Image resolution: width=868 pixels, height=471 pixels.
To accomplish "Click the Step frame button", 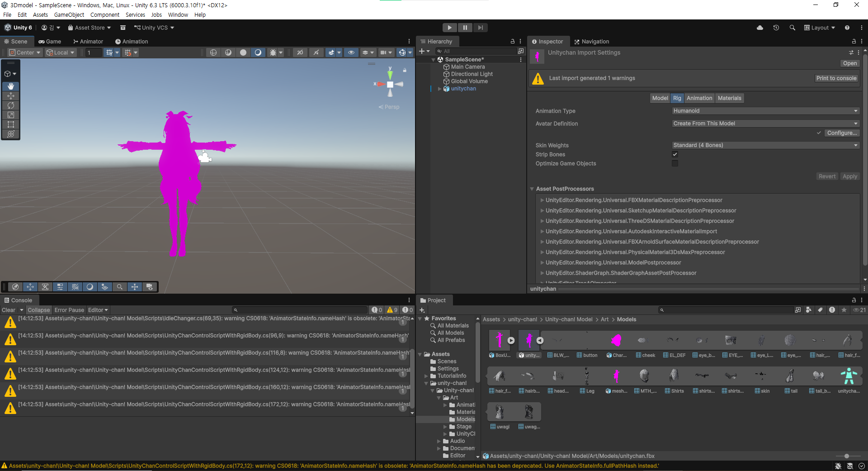I will [x=481, y=28].
